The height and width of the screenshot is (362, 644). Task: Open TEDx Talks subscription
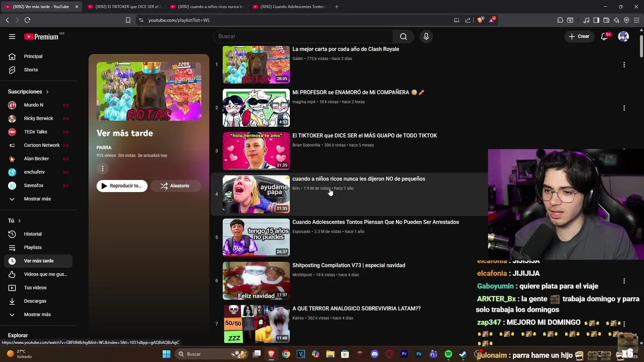pyautogui.click(x=38, y=132)
